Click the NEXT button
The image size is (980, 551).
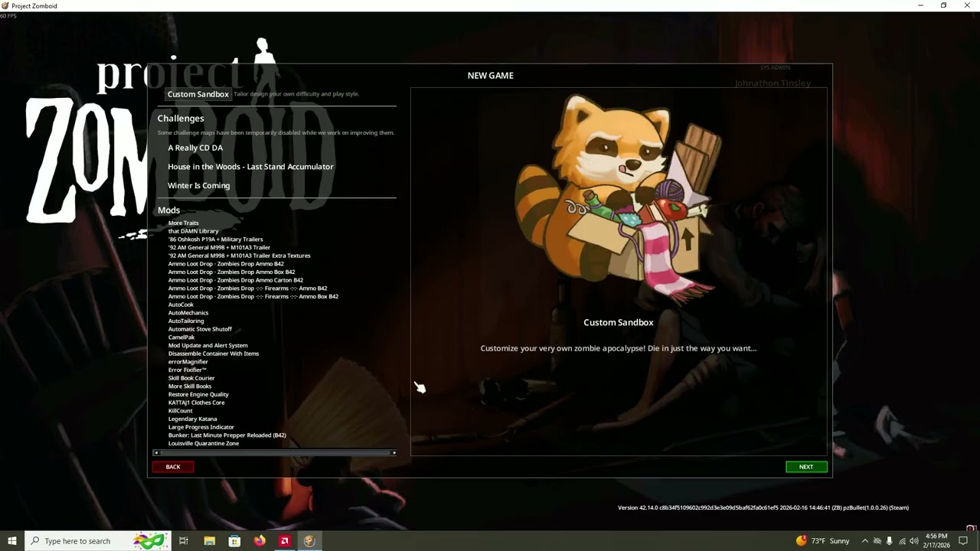tap(806, 467)
